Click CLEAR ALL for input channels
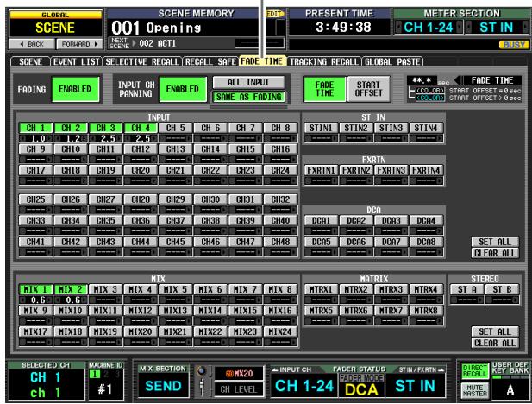The width and height of the screenshot is (532, 404). [495, 253]
